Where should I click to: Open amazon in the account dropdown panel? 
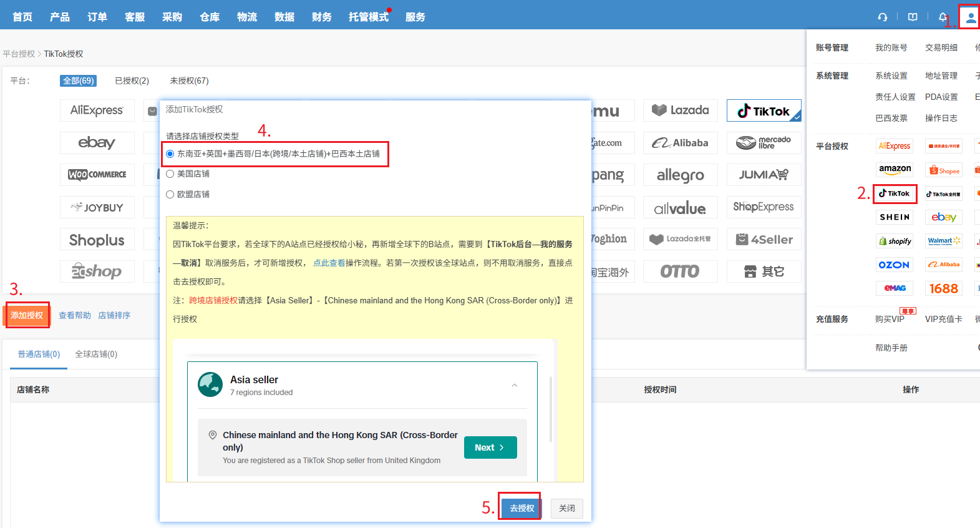[x=895, y=170]
